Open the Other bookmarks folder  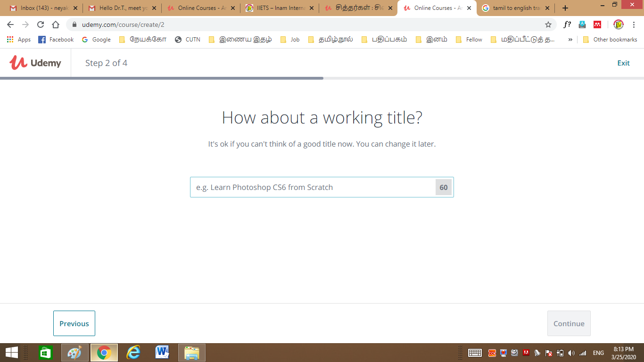(x=610, y=40)
